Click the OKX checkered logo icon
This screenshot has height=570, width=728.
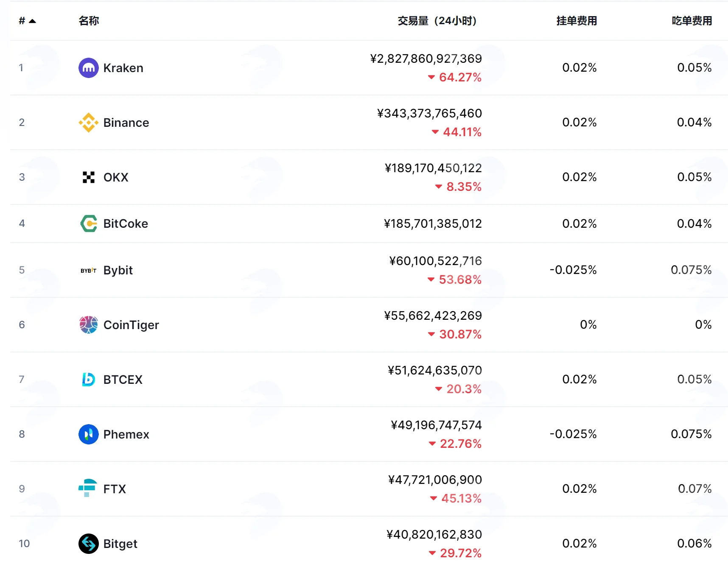click(89, 177)
